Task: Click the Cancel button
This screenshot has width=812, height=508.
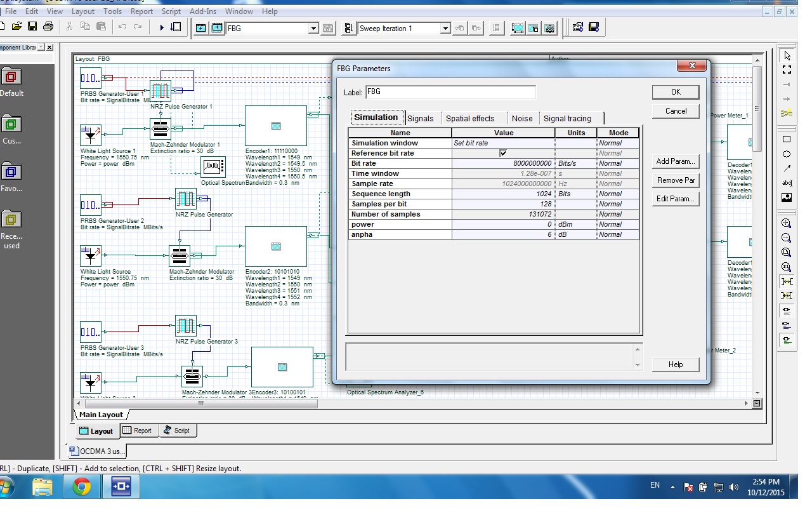Action: (676, 111)
